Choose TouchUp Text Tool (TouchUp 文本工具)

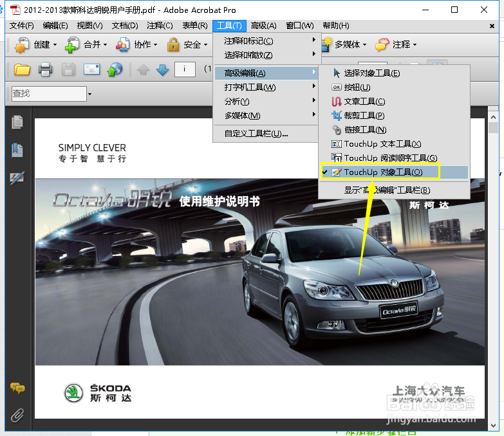[x=394, y=144]
